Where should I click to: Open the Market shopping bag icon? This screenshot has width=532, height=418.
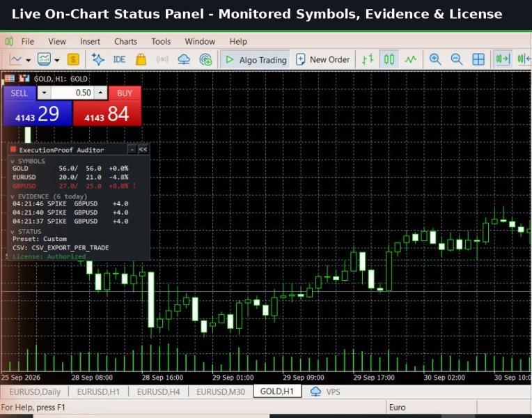pos(141,60)
